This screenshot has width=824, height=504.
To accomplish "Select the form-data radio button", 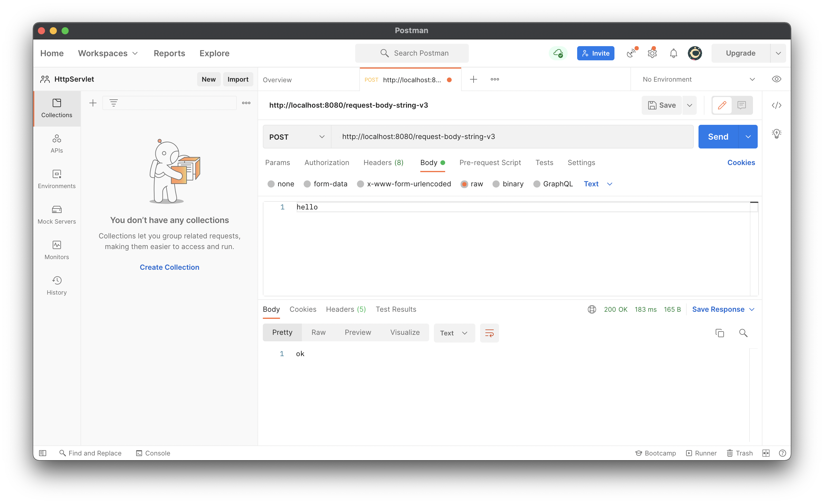I will (x=307, y=183).
